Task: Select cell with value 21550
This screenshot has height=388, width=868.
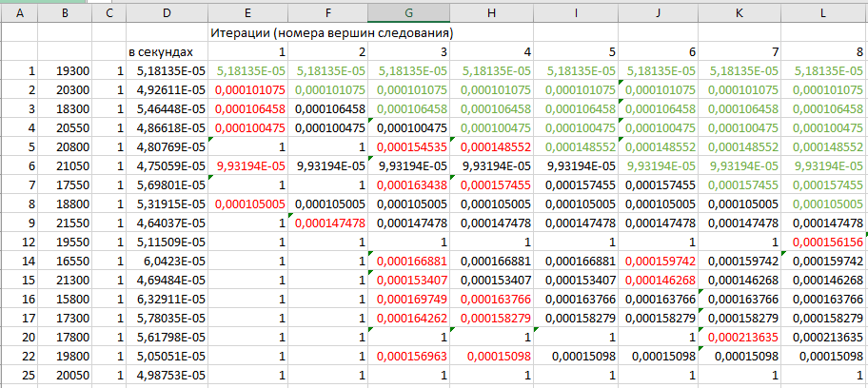Action: (x=66, y=223)
